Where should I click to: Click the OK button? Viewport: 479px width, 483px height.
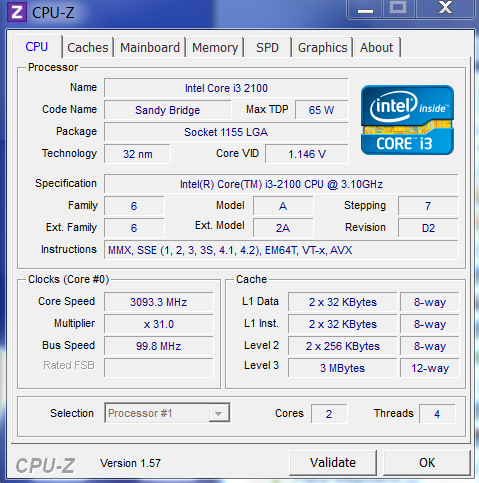pyautogui.click(x=427, y=463)
